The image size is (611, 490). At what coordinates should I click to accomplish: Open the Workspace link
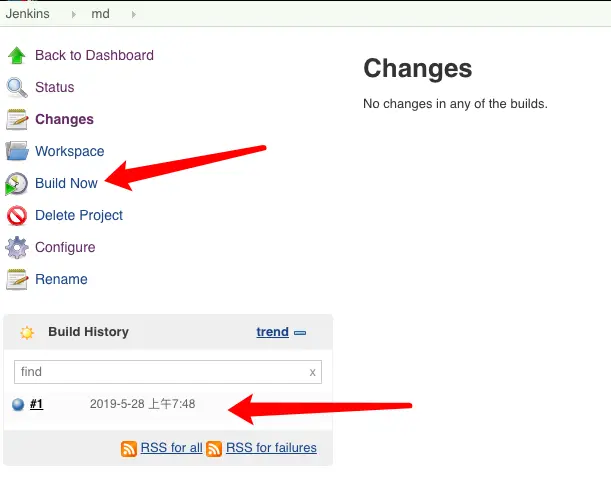pos(70,151)
